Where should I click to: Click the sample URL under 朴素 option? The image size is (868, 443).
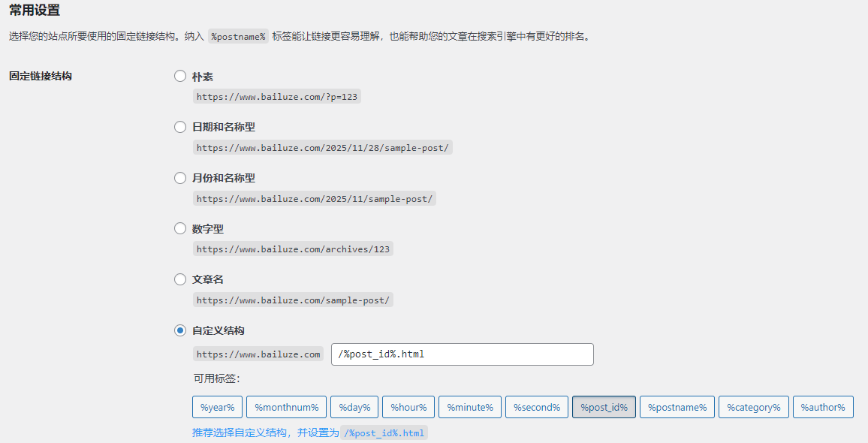[x=276, y=96]
